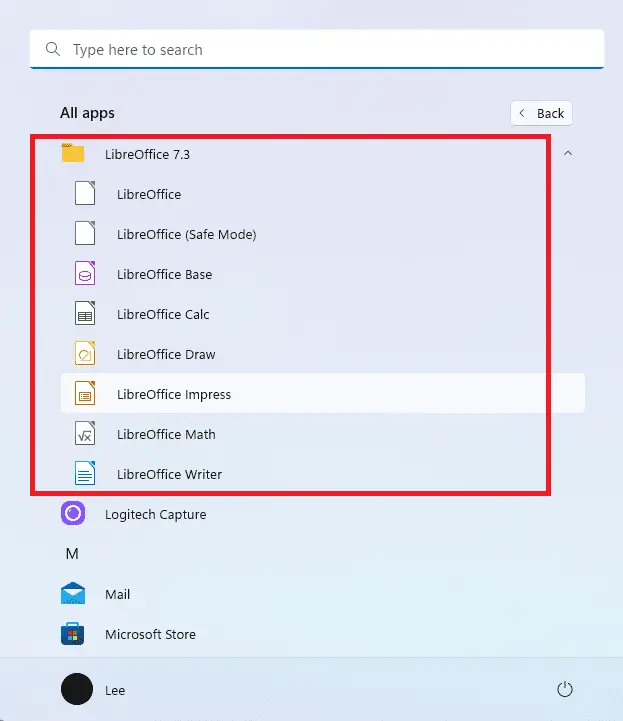The image size is (623, 721).
Task: Select the LibreOffice Impress presentation icon
Action: 85,393
